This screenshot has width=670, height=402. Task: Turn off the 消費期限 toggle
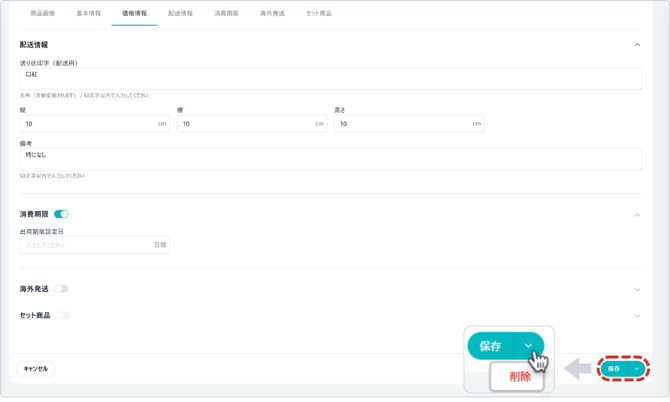point(61,214)
